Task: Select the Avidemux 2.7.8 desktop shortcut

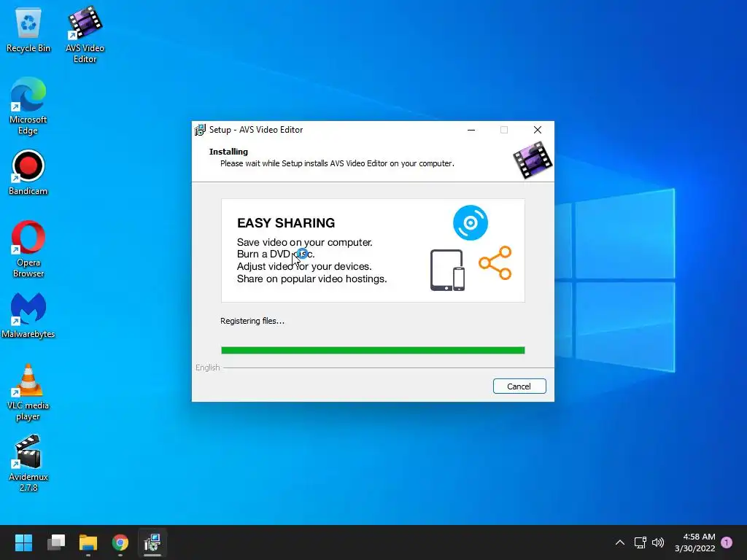Action: (28, 463)
